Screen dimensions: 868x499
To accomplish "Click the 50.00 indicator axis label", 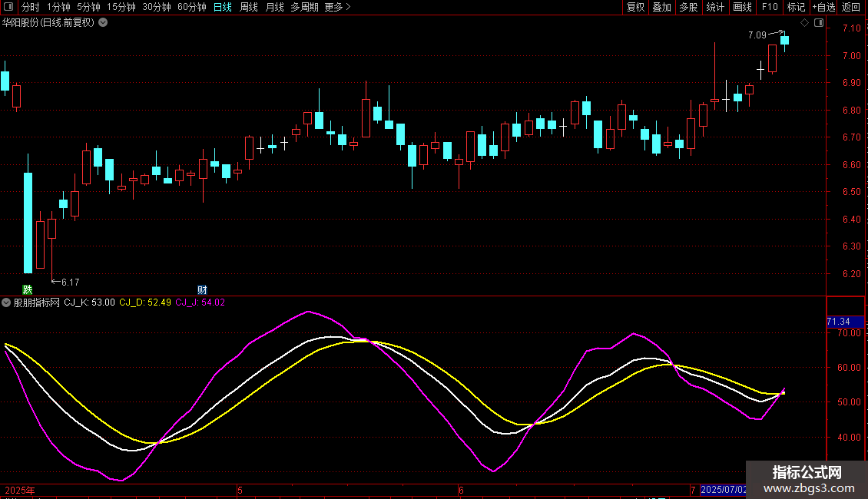I will (849, 402).
